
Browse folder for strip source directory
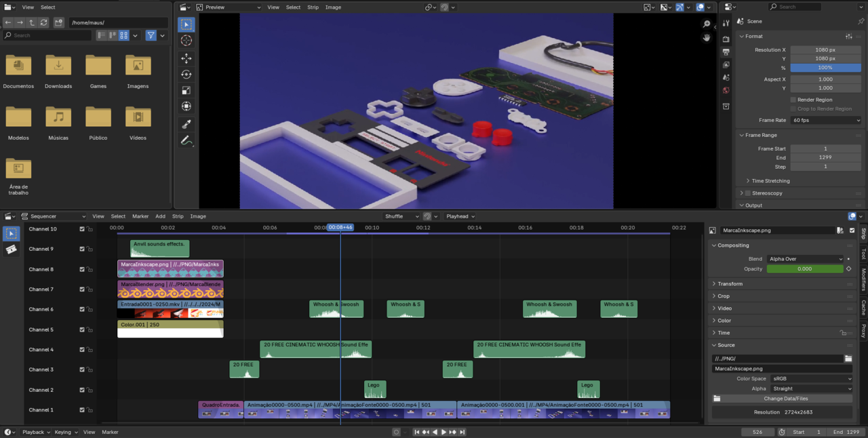coord(848,359)
